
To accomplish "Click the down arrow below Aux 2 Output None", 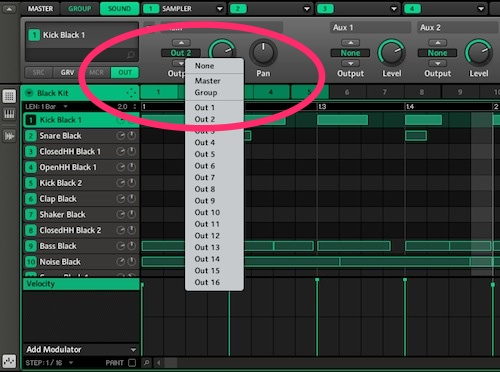I will click(x=437, y=63).
